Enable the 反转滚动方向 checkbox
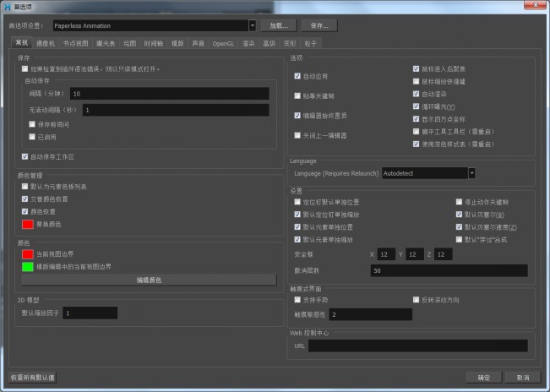550x392 pixels. click(x=416, y=299)
